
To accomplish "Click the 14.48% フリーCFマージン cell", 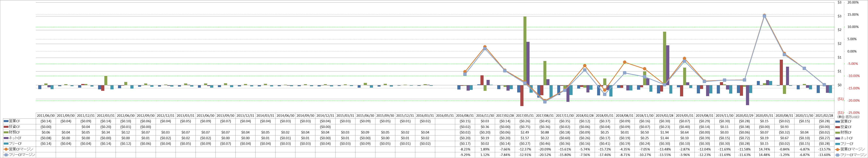I will click(x=765, y=155).
